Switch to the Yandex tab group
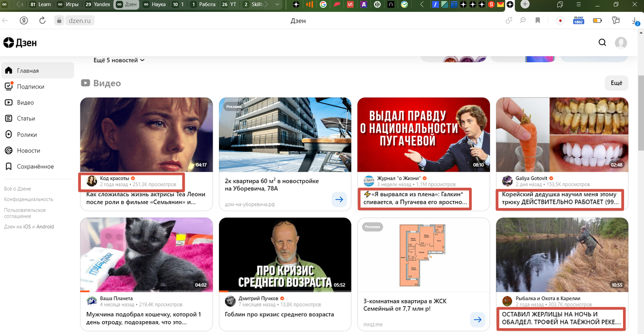This screenshot has height=334, width=644. [x=97, y=4]
